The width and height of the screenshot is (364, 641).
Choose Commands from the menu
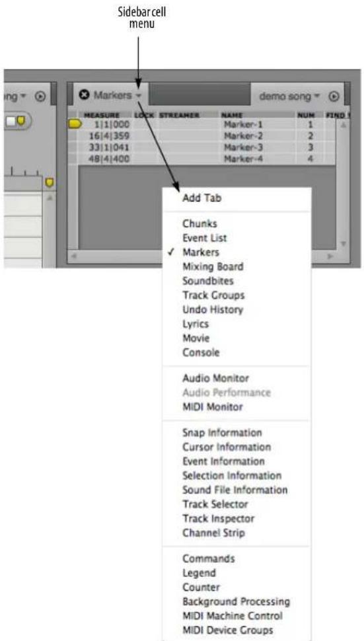pyautogui.click(x=209, y=558)
